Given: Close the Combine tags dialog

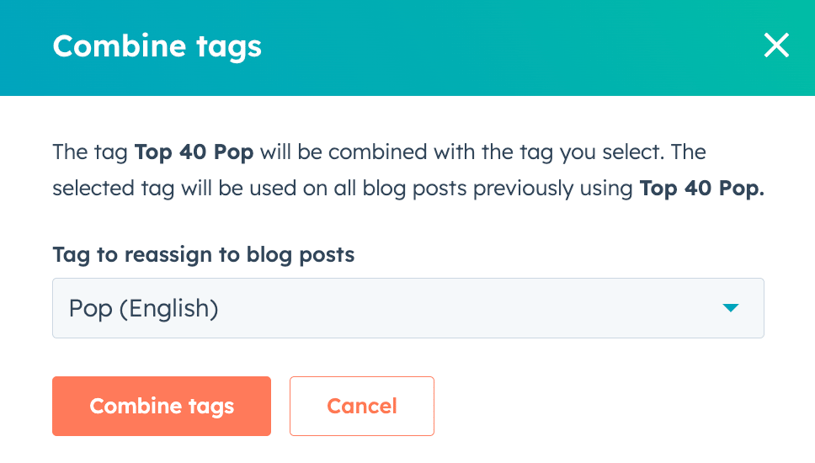Looking at the screenshot, I should pyautogui.click(x=776, y=45).
